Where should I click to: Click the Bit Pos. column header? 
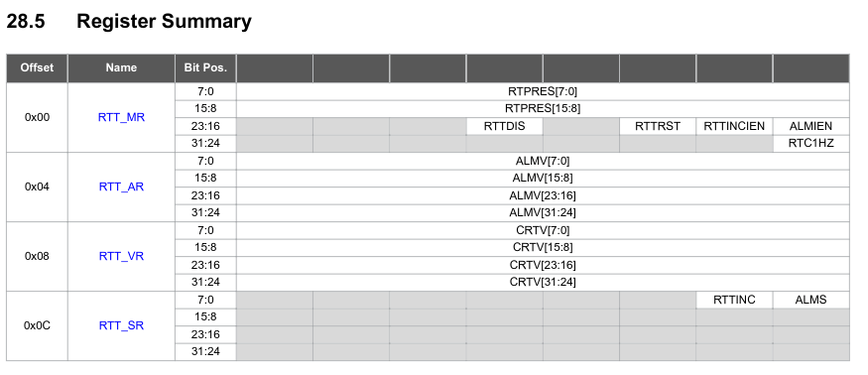[x=205, y=68]
